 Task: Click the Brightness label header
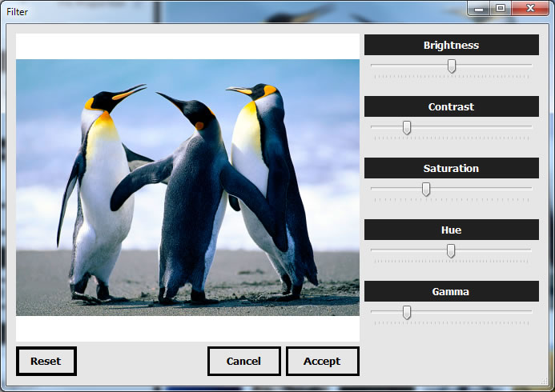[452, 45]
